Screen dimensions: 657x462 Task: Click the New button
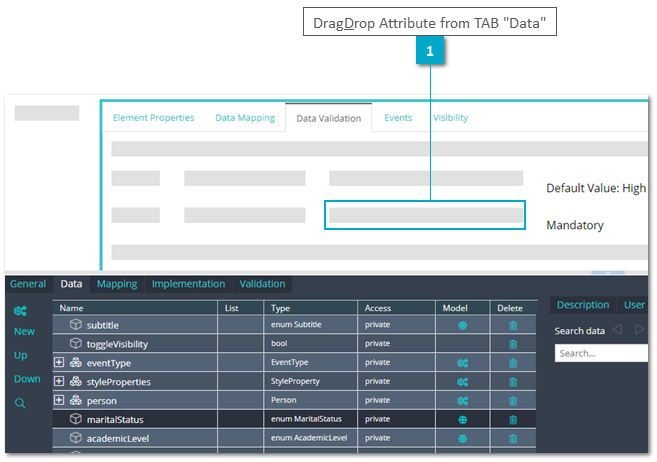click(24, 331)
